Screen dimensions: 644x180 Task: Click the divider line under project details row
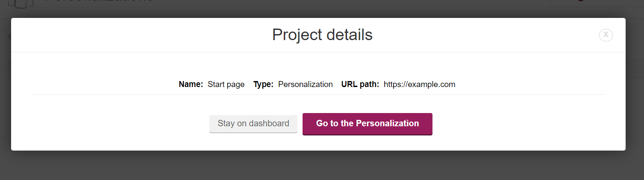pos(318,94)
